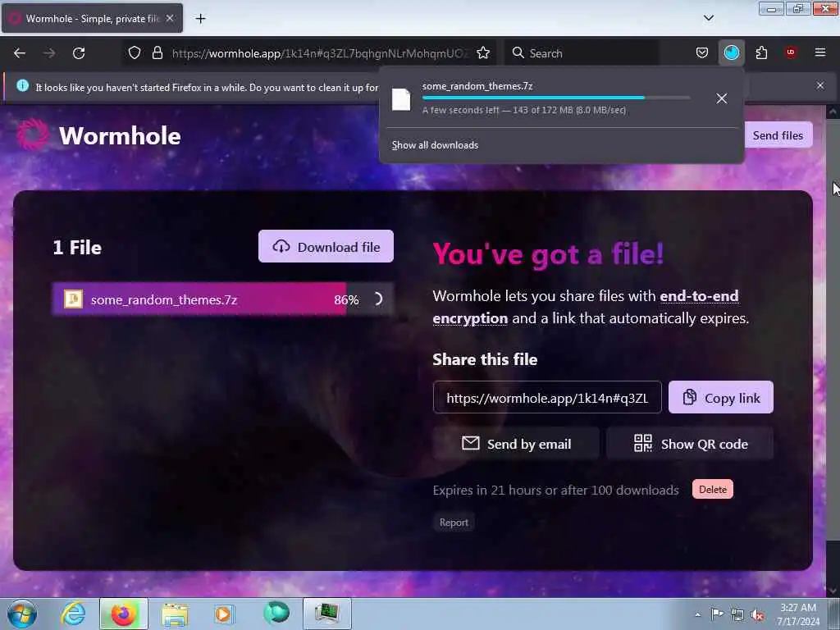Click the Report button
The width and height of the screenshot is (840, 630).
[x=454, y=523]
